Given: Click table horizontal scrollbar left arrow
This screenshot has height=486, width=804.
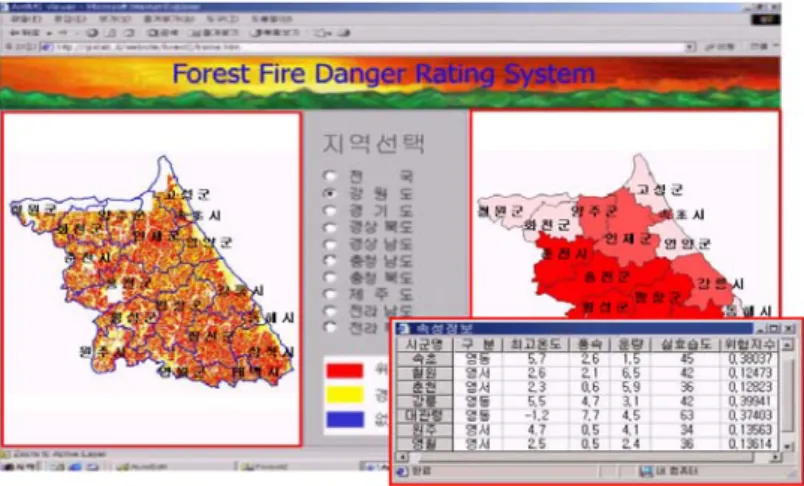Looking at the screenshot, I should pyautogui.click(x=403, y=456).
